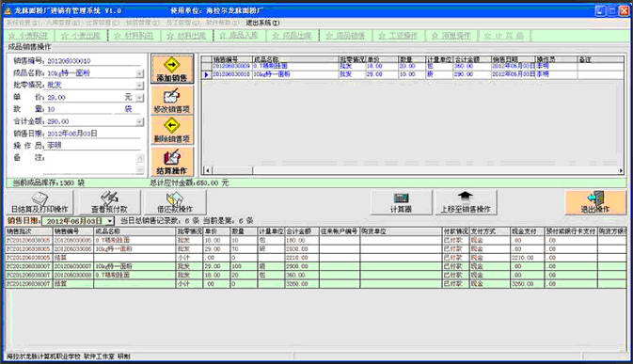This screenshot has height=364, width=633.
Task: Click 上移至销售操作 up-arrow button
Action: click(465, 202)
